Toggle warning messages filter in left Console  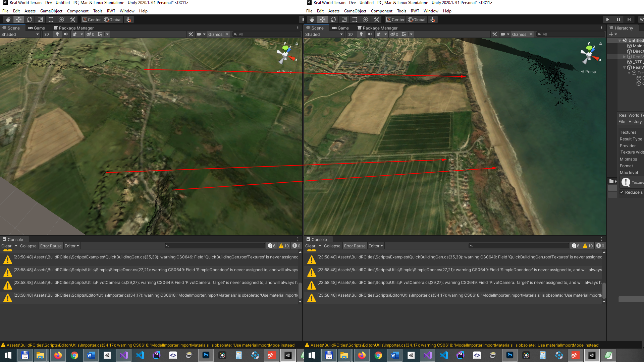284,246
